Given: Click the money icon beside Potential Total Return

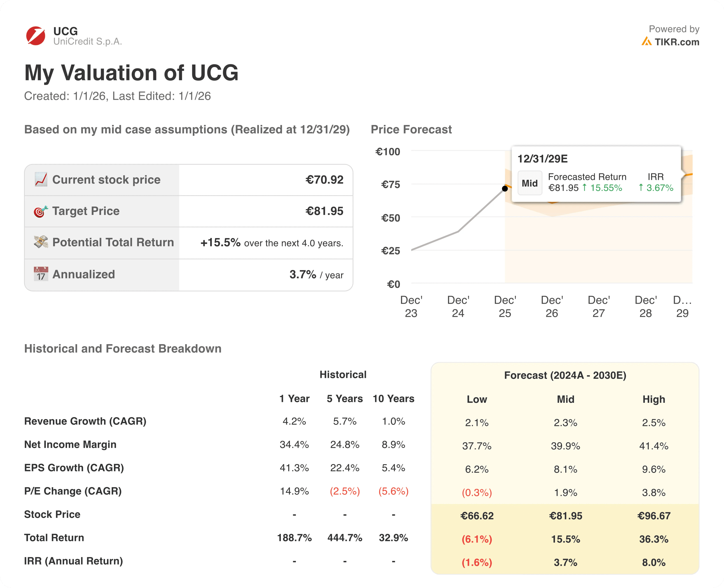Looking at the screenshot, I should [x=41, y=242].
